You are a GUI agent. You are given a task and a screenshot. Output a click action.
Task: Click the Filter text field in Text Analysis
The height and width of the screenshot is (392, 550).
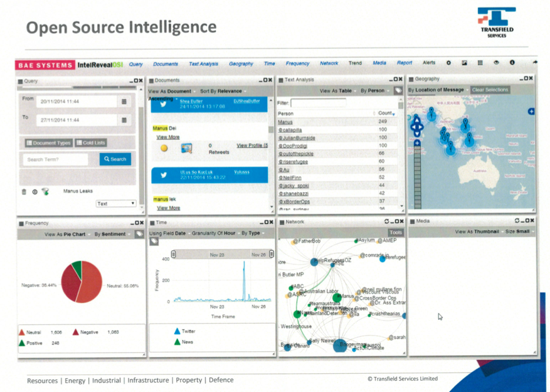pyautogui.click(x=318, y=103)
